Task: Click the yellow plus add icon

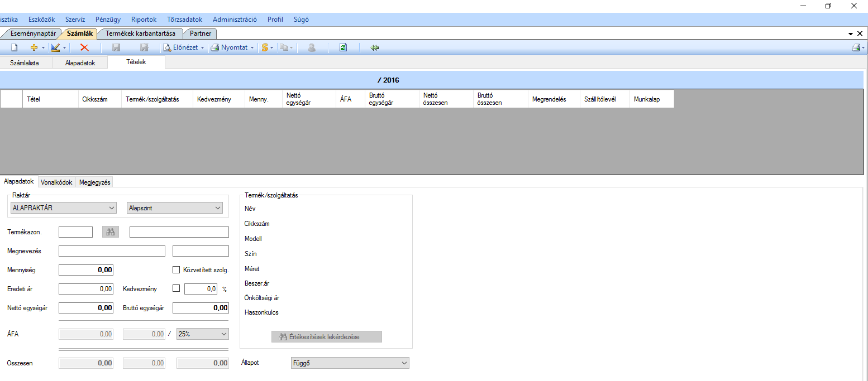Action: pyautogui.click(x=34, y=48)
